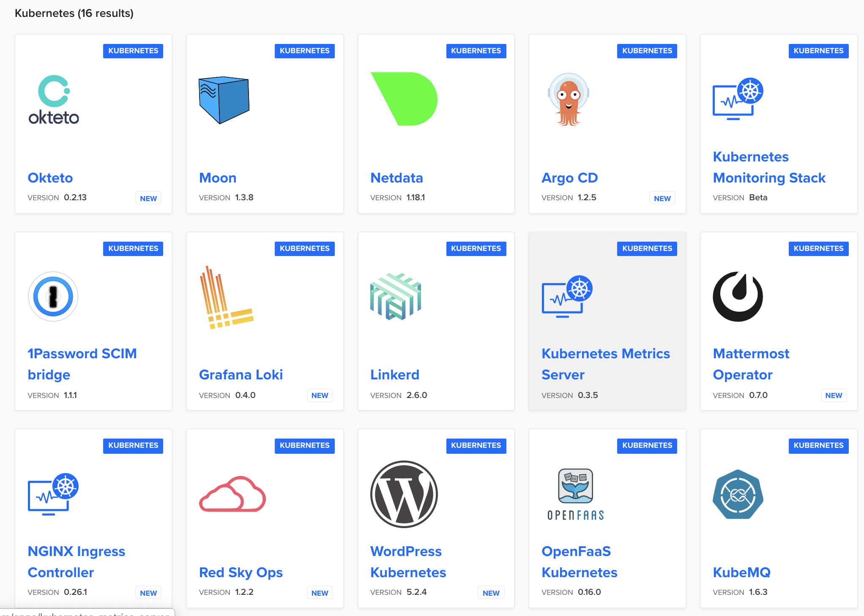Click the black Mattermost logo
Viewport: 864px width, 616px height.
(738, 297)
